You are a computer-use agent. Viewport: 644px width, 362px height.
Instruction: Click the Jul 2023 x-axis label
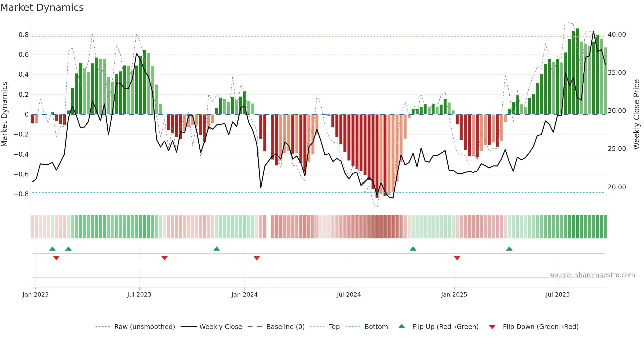(139, 294)
